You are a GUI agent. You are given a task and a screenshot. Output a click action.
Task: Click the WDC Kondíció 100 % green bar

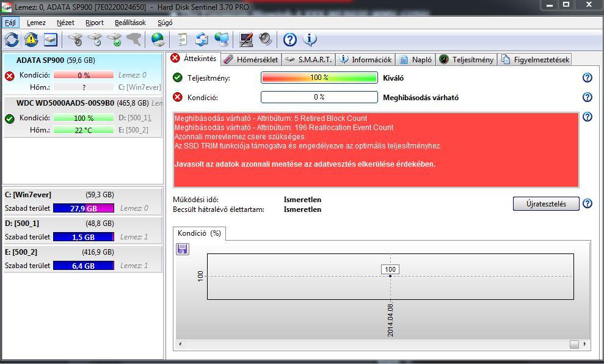84,118
